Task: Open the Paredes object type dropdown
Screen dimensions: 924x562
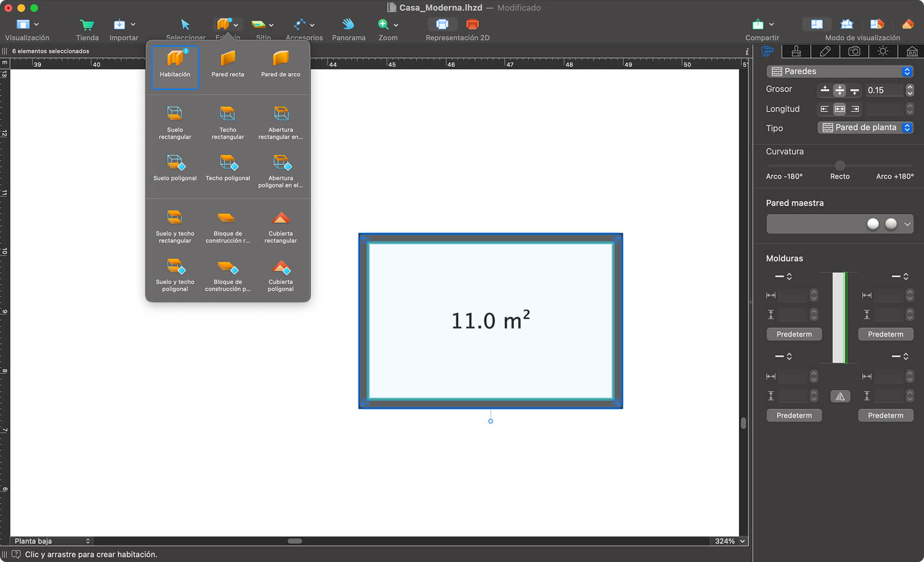Action: [x=840, y=71]
